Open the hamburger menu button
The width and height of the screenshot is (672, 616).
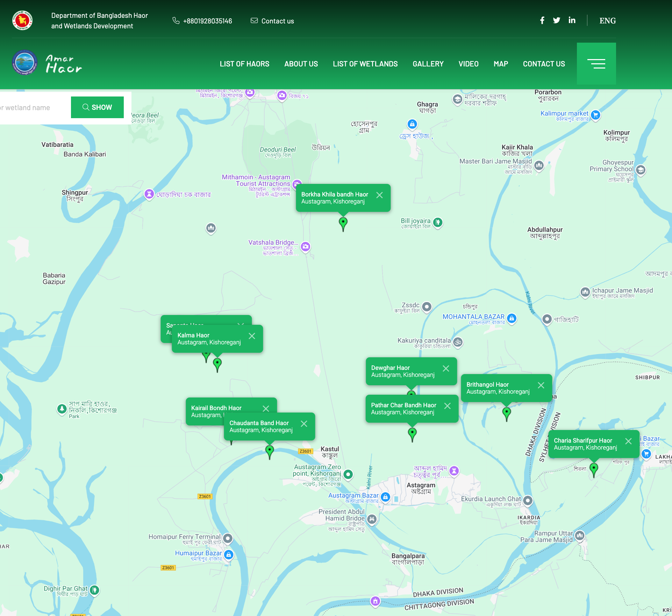[596, 64]
